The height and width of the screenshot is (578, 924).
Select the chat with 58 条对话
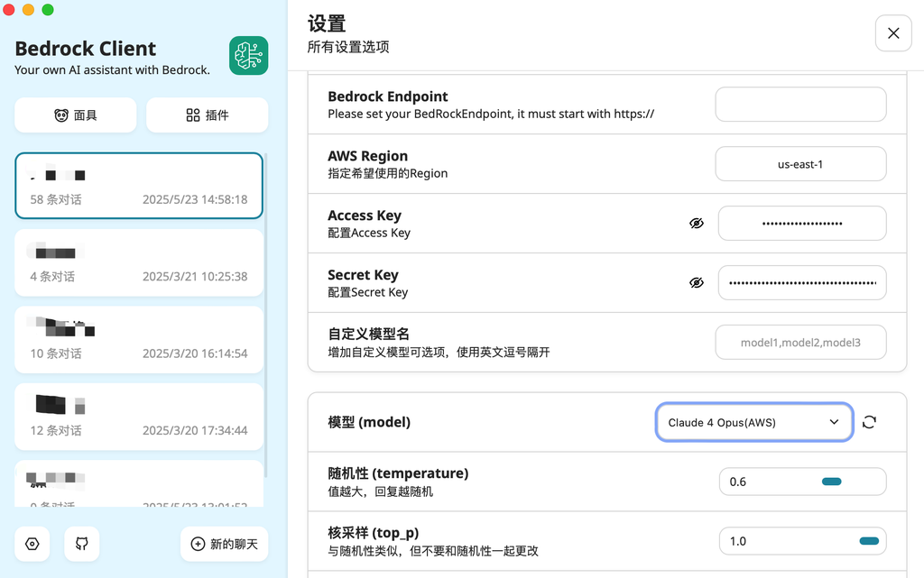(139, 186)
